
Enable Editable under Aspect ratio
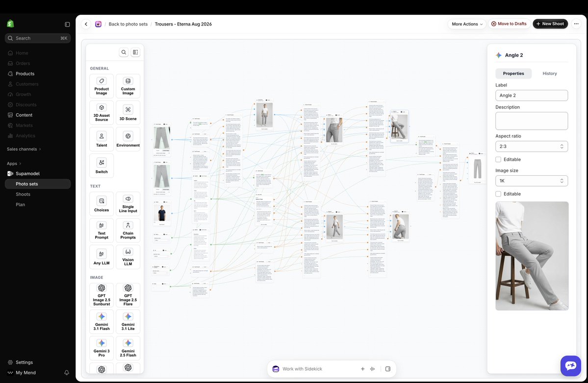498,159
